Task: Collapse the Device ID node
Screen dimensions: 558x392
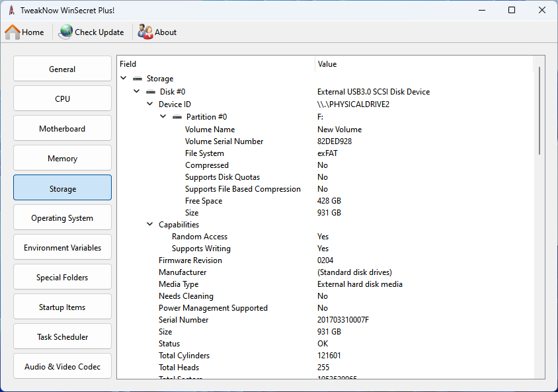Action: [x=150, y=104]
